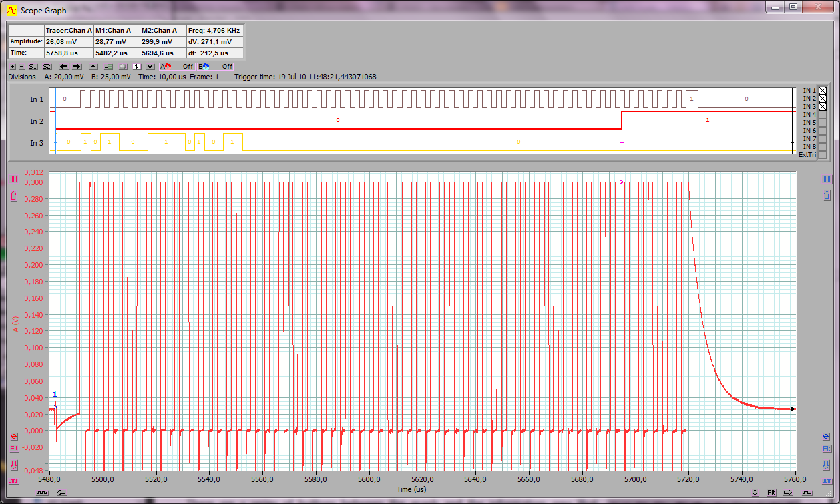840x504 pixels.
Task: Go to the next frame with right arrow
Action: 76,67
